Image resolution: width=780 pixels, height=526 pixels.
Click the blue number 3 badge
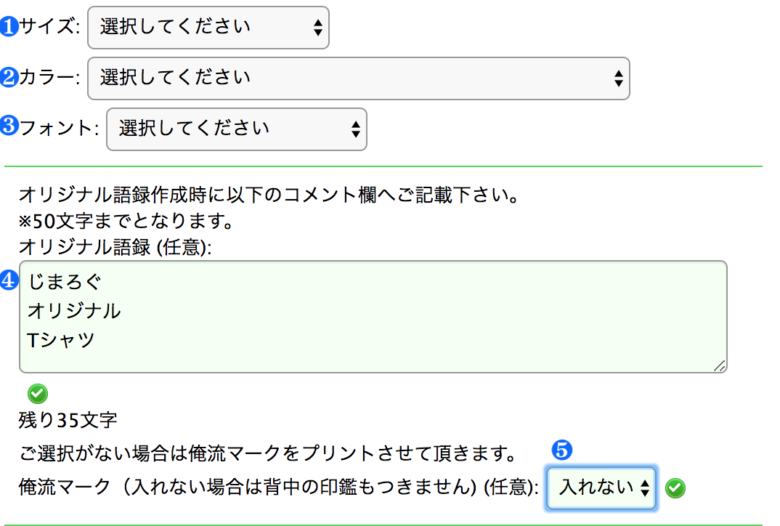point(9,127)
